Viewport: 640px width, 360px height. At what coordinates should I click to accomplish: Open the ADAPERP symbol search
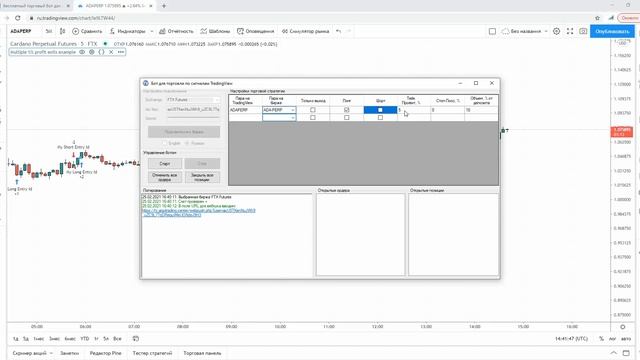coord(20,31)
